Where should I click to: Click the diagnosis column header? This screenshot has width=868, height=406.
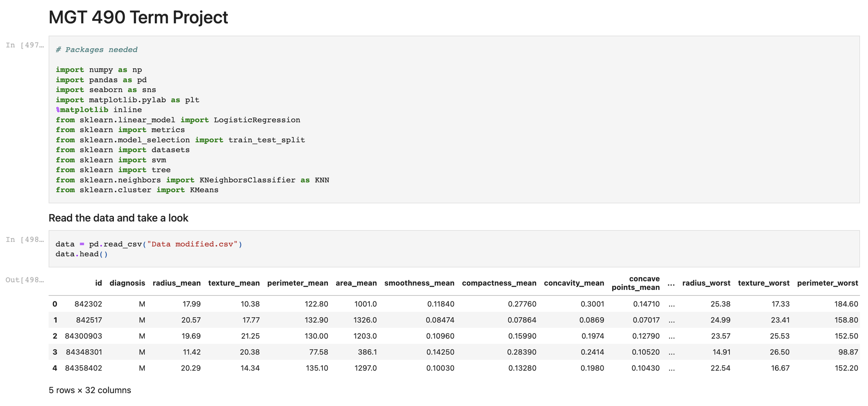pyautogui.click(x=127, y=283)
